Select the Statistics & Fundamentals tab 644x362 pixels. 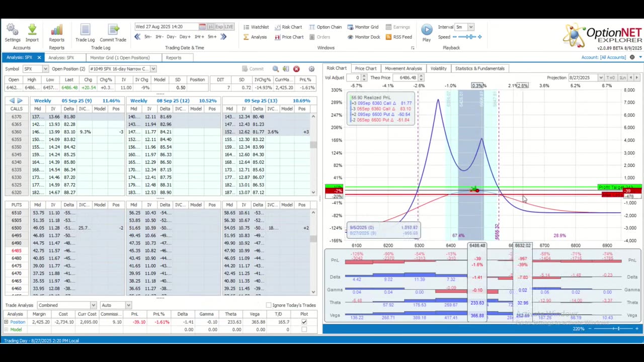479,68
